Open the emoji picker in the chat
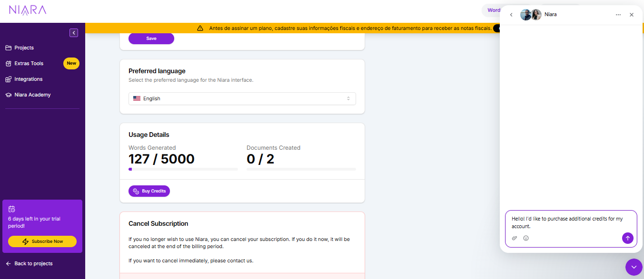644x279 pixels. pos(526,238)
